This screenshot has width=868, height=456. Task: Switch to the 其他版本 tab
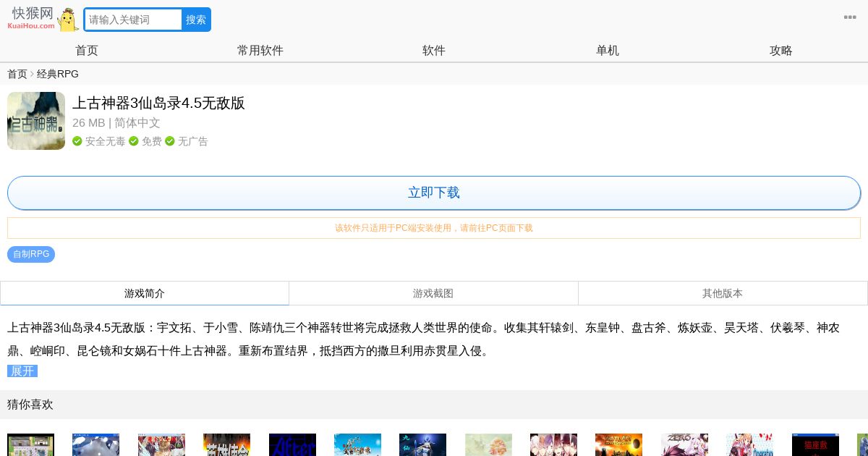tap(723, 293)
